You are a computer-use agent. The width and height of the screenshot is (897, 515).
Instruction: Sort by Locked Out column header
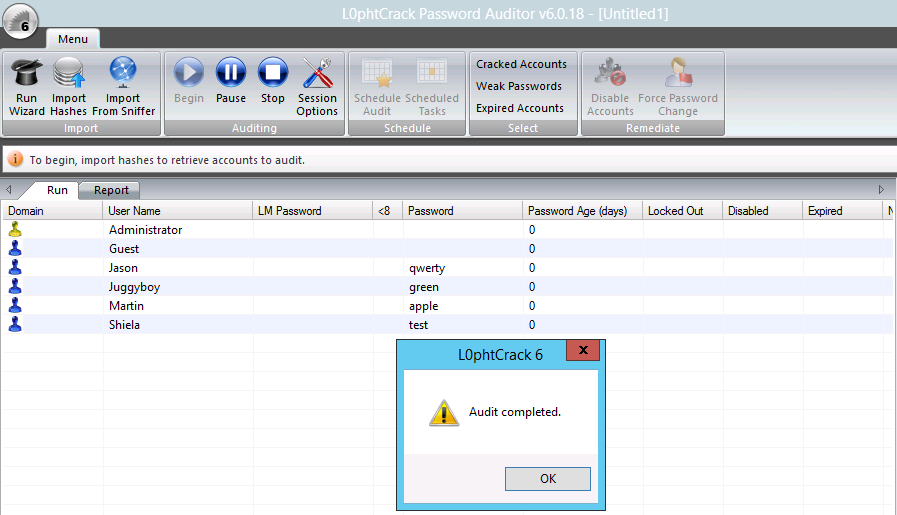pyautogui.click(x=682, y=211)
